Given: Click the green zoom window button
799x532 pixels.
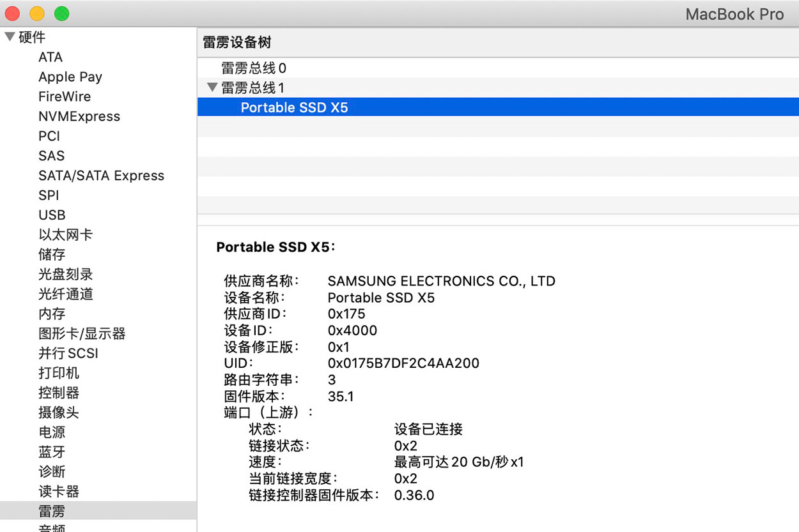Looking at the screenshot, I should (61, 13).
